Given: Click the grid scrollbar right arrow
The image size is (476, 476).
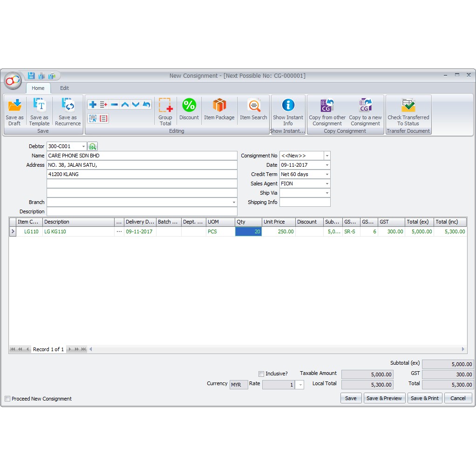Looking at the screenshot, I should click(x=463, y=349).
